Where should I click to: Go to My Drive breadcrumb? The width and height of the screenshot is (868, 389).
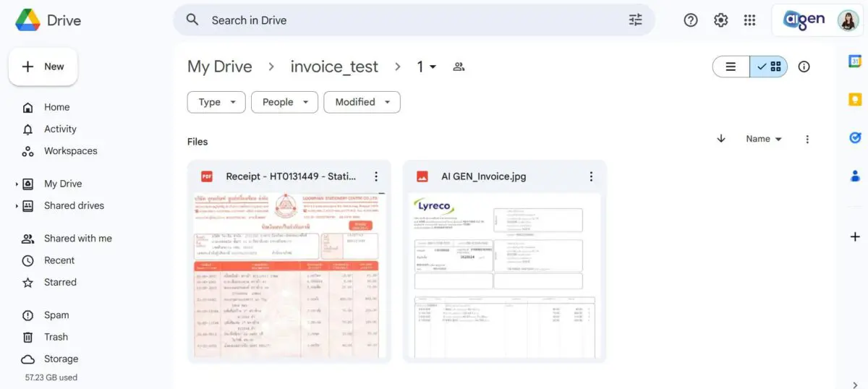click(220, 67)
